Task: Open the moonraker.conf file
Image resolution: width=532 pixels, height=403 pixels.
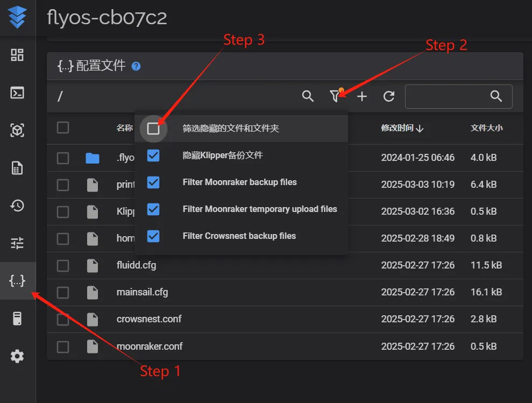Action: point(150,346)
